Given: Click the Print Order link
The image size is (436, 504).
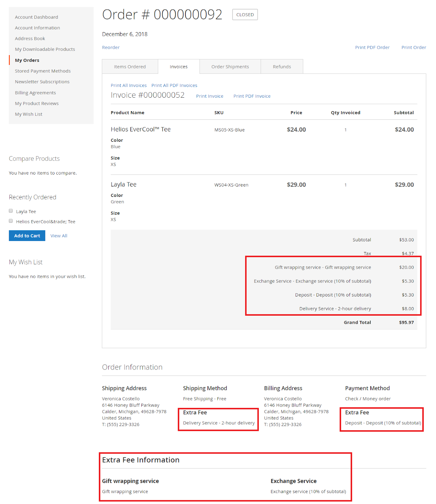Looking at the screenshot, I should click(x=413, y=48).
